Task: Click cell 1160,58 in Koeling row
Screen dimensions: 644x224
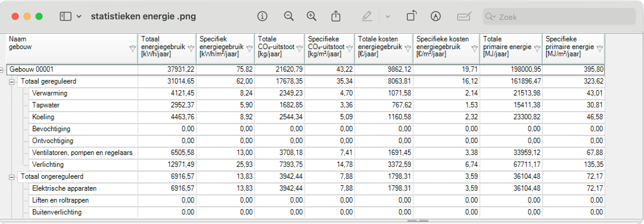Action: [x=399, y=117]
